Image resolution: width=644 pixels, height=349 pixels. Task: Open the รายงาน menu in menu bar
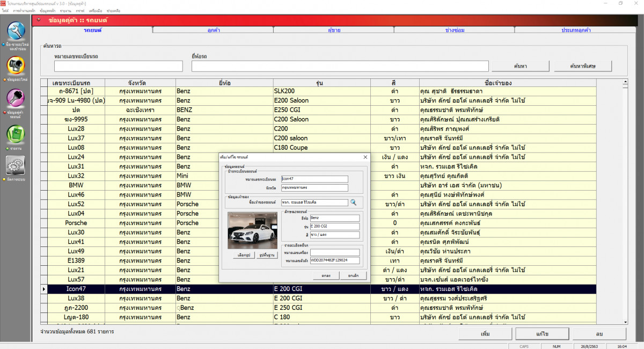click(x=66, y=10)
